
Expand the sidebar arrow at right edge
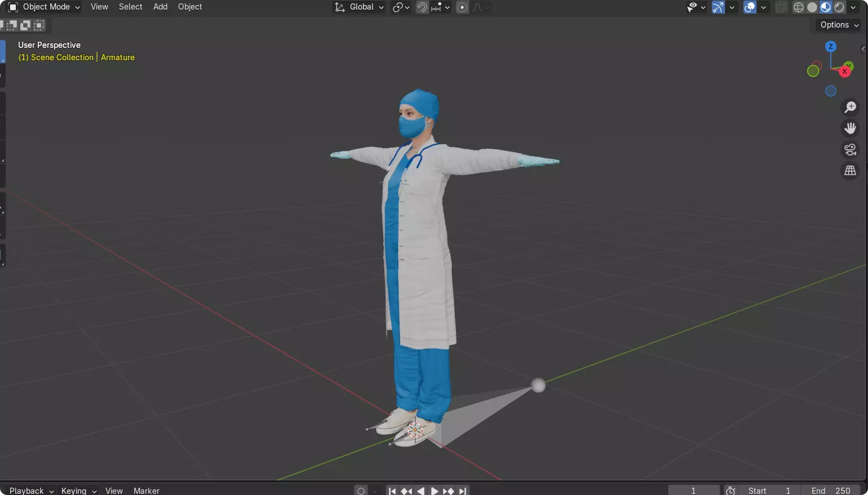click(863, 49)
